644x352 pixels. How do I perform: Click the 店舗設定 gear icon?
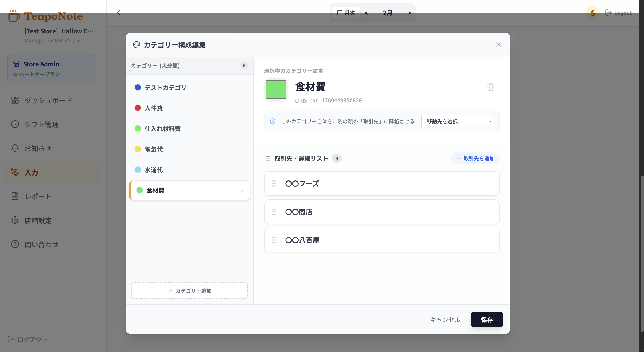coord(15,220)
